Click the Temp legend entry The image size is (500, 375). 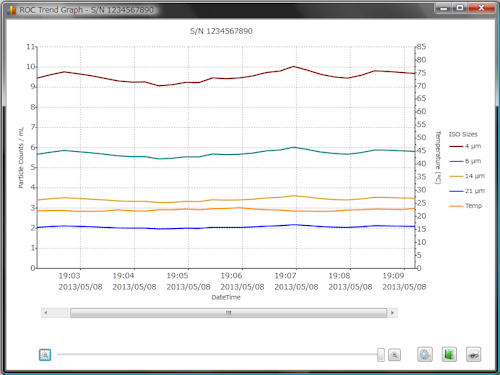point(466,206)
